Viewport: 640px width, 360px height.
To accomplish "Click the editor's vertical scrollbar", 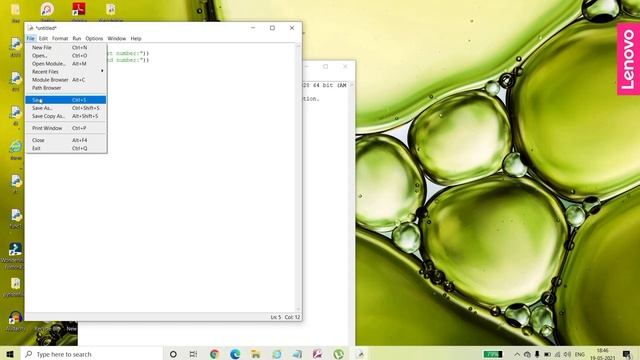I will click(298, 178).
